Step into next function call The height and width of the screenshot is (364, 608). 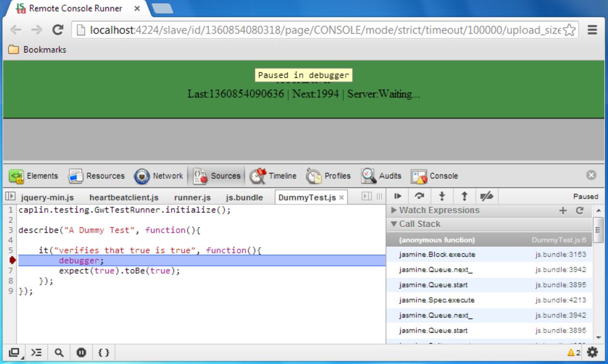441,196
